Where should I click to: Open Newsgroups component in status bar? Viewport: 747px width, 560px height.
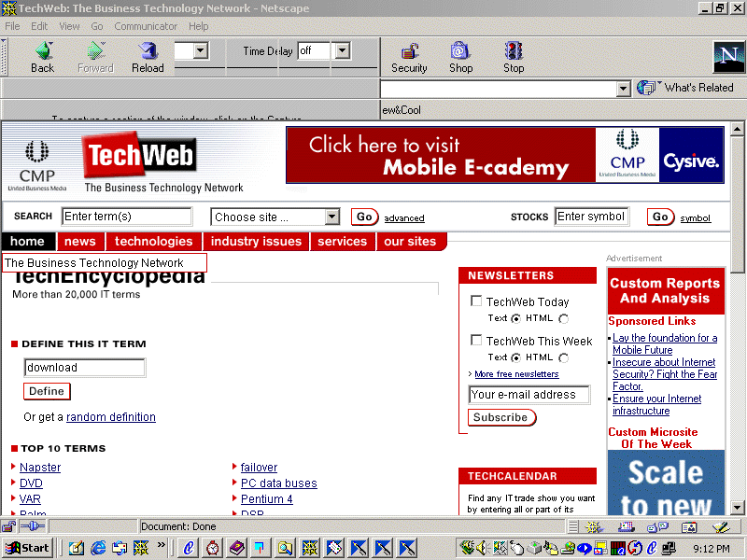(658, 526)
